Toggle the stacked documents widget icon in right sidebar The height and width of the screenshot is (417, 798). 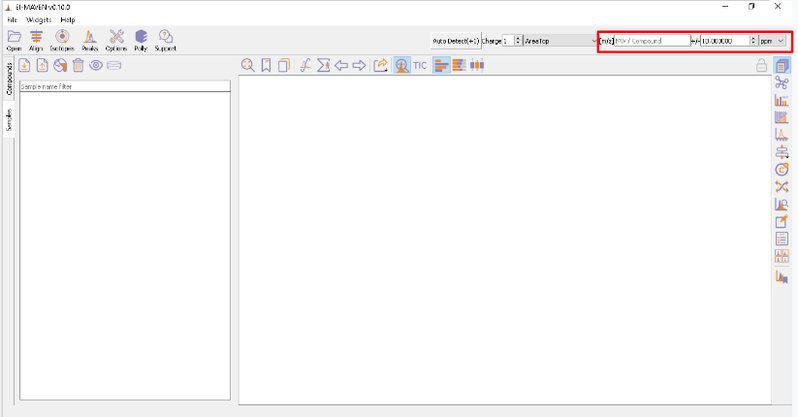[782, 65]
